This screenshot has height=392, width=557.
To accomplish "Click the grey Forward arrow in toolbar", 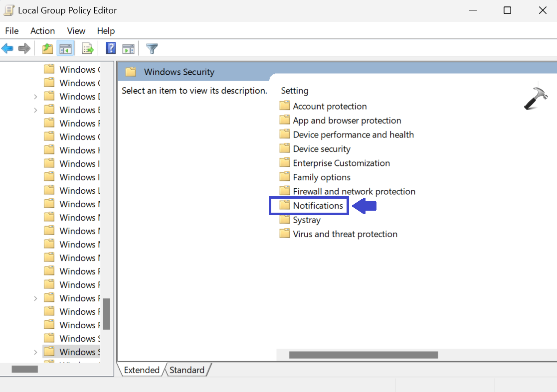I will pos(24,48).
